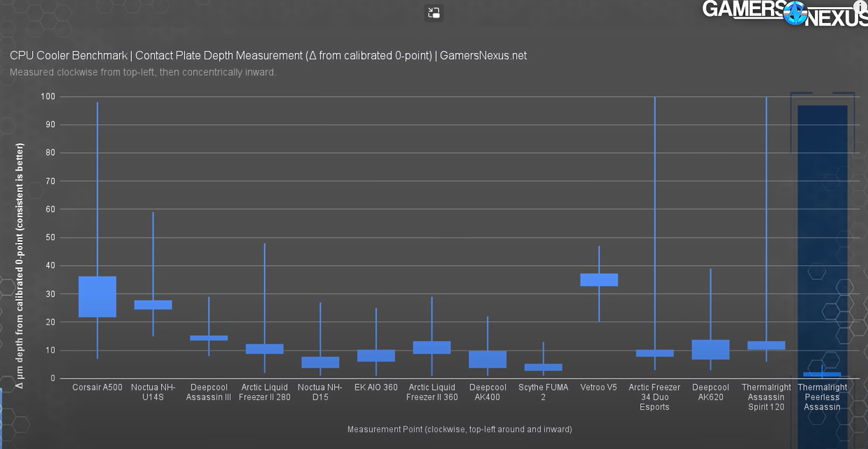This screenshot has height=449, width=868.
Task: Click the 'Scythe FUMA 2' axis label
Action: click(x=544, y=392)
